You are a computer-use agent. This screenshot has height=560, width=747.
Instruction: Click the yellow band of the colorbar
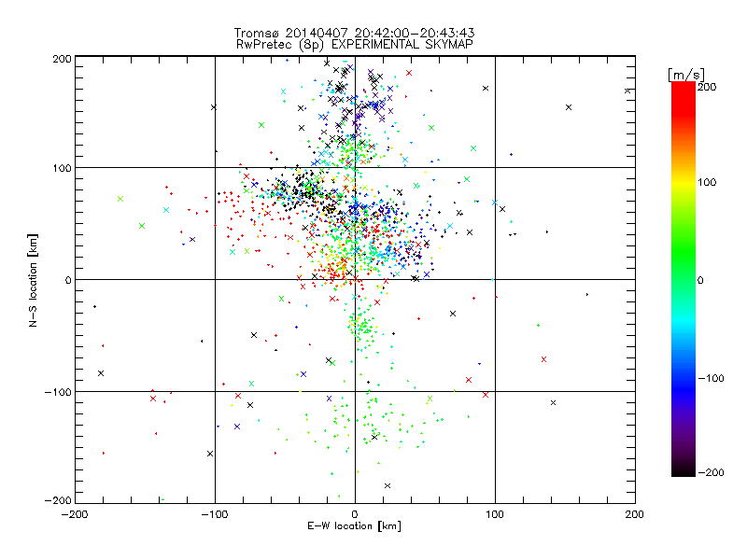[684, 182]
